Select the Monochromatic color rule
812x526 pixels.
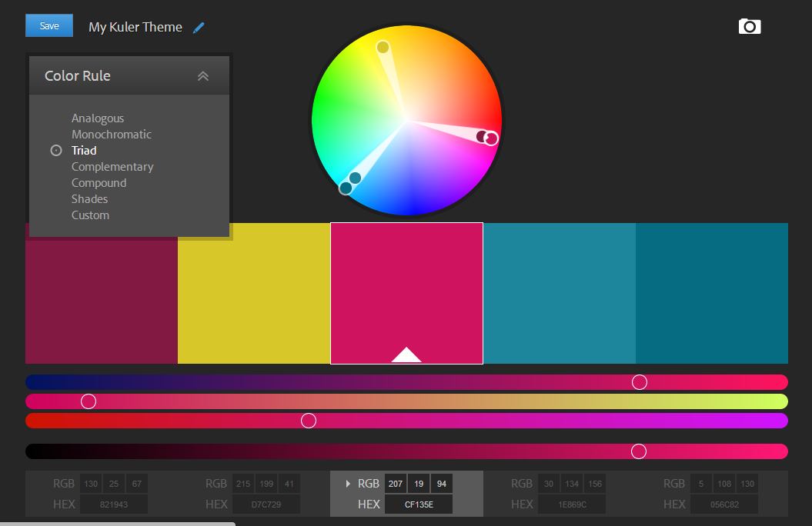point(112,135)
